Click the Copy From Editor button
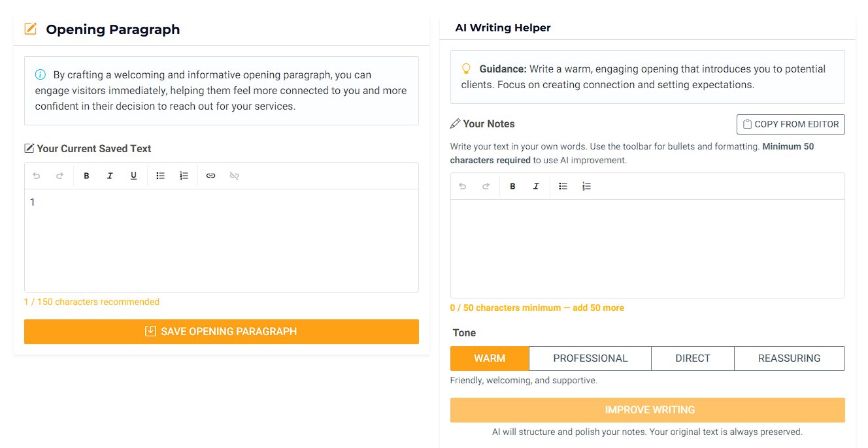Viewport: 868px width, 448px height. [790, 124]
